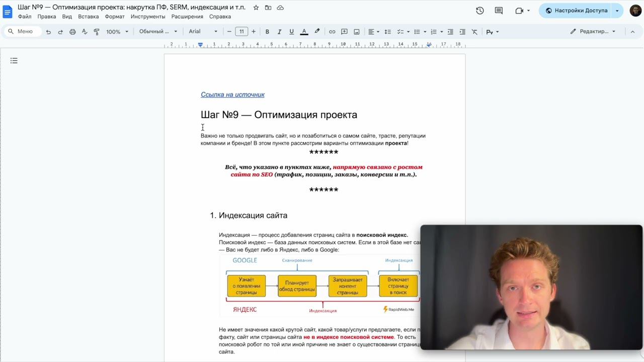The image size is (644, 362).
Task: Open the comments panel icon
Action: coord(499,11)
